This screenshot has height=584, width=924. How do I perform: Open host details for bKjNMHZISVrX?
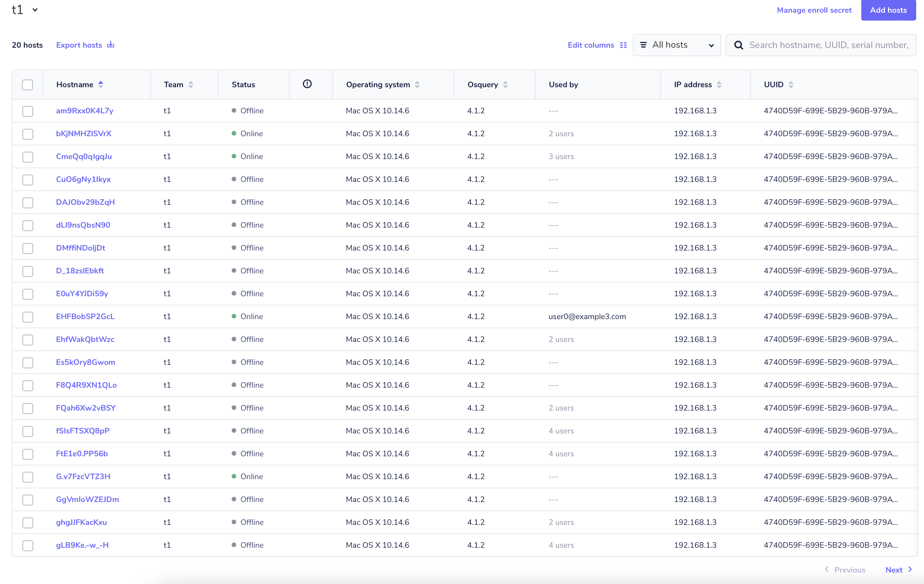(83, 134)
